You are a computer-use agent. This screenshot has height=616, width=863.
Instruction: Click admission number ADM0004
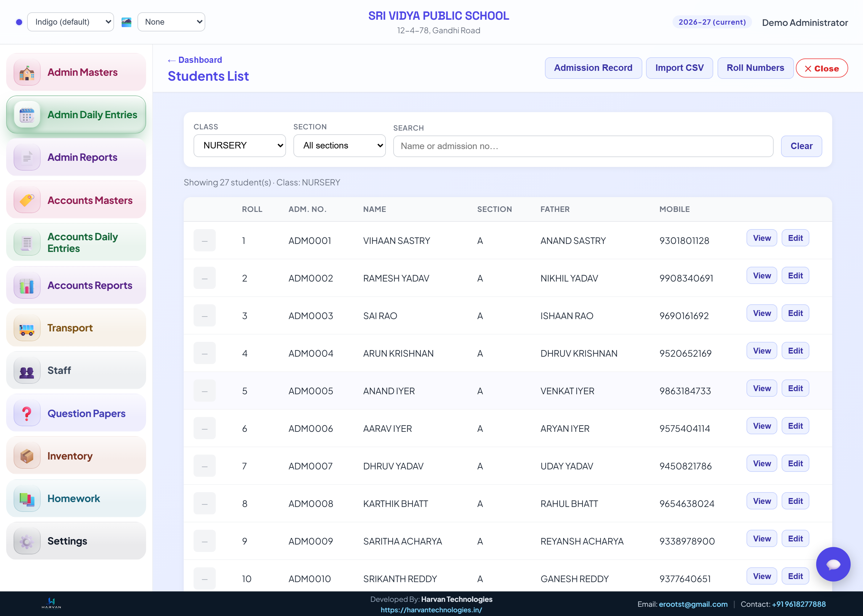(x=310, y=353)
